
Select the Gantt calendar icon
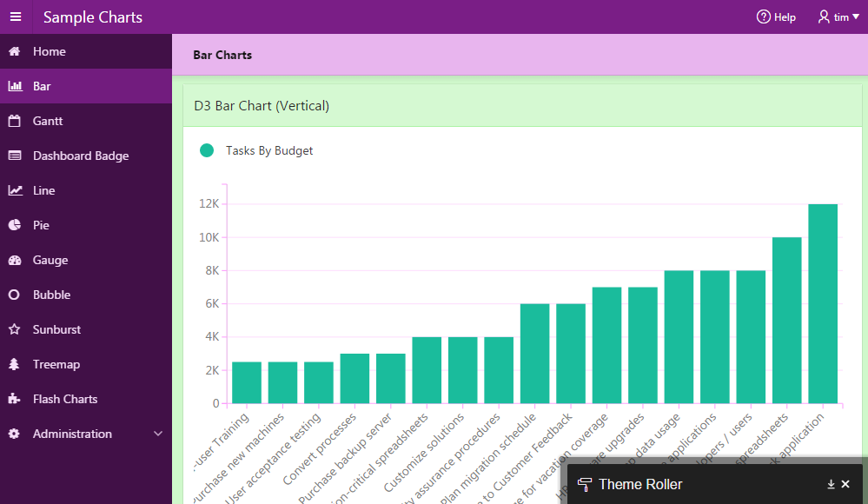15,122
